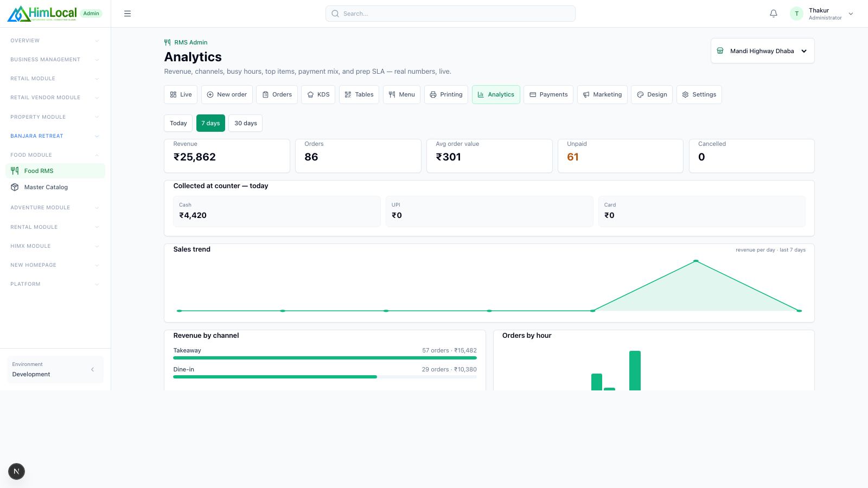
Task: Open the KDS tab
Action: [318, 94]
